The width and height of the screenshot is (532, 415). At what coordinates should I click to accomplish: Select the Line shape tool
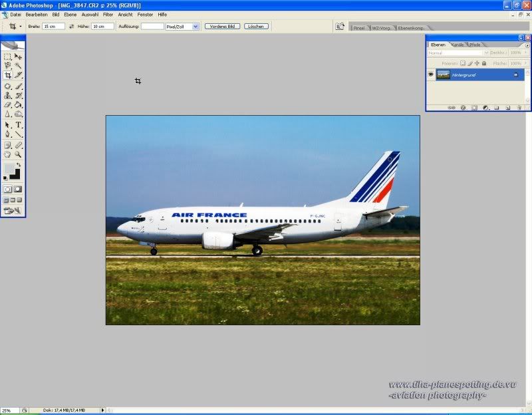pyautogui.click(x=19, y=134)
